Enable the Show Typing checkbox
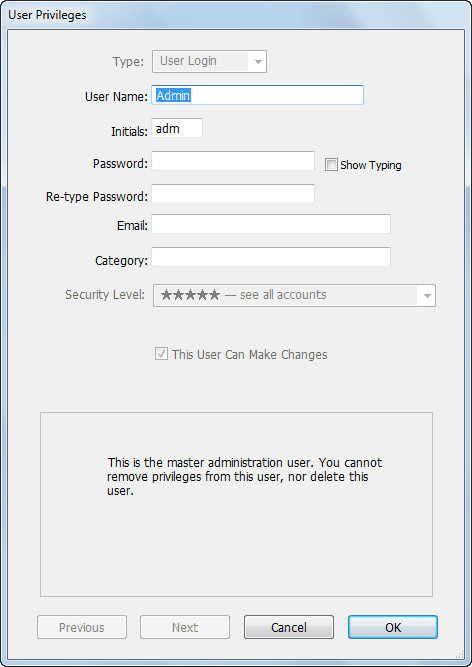 [x=331, y=165]
